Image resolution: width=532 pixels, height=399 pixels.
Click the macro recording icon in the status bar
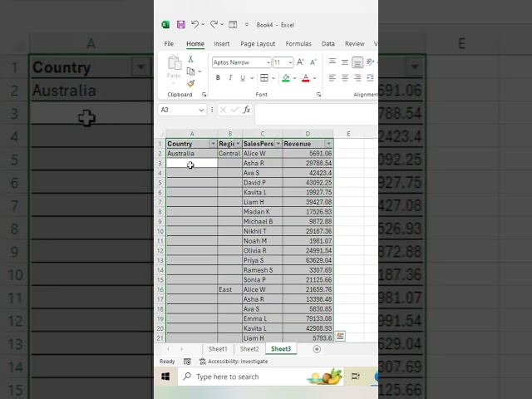(x=187, y=362)
